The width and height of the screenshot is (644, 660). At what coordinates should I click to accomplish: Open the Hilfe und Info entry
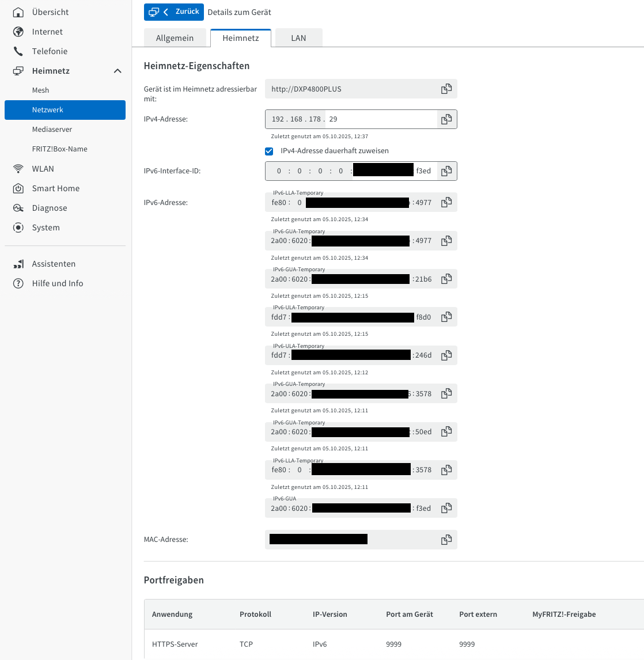point(58,283)
